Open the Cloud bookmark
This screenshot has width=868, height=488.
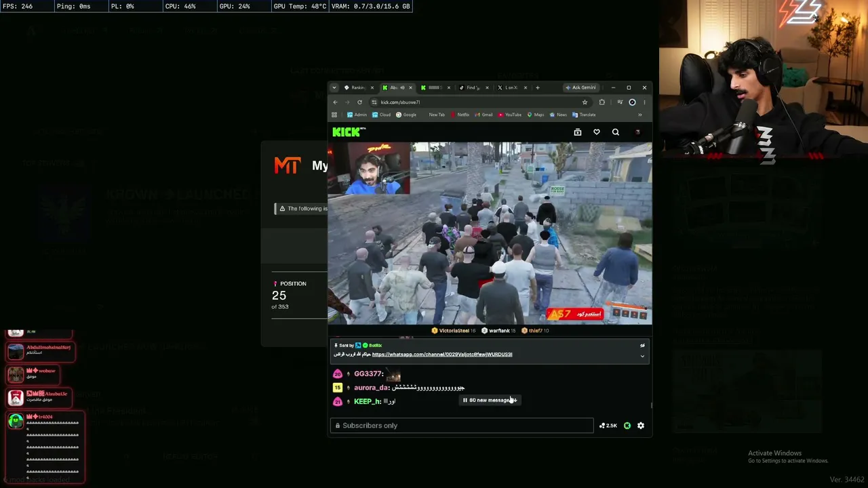click(x=381, y=115)
